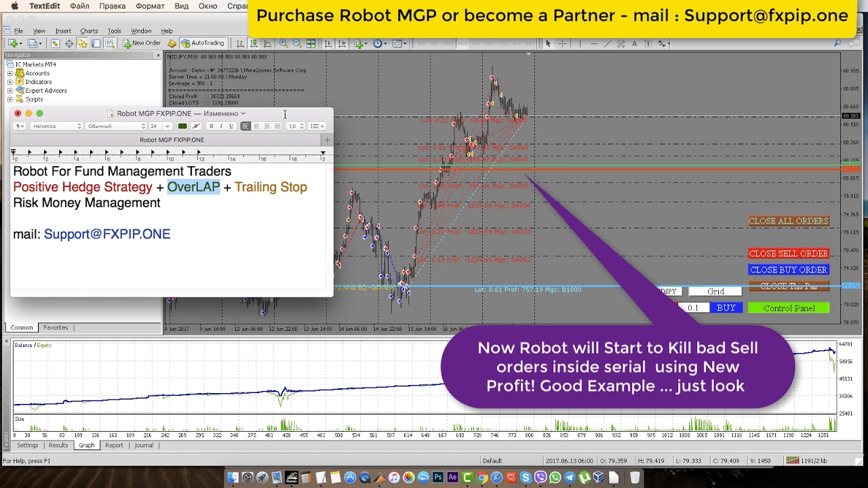The image size is (868, 488).
Task: Open MetaTrader Charts menu
Action: coord(89,31)
